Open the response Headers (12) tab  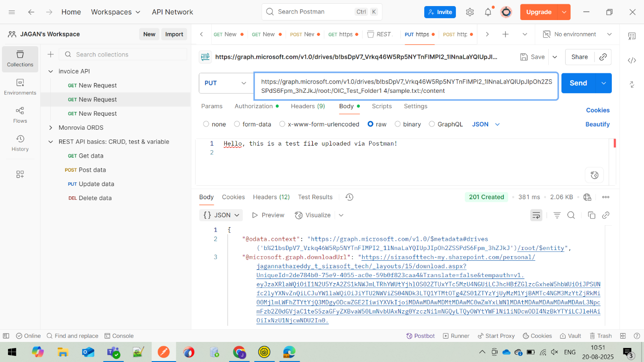click(x=271, y=197)
